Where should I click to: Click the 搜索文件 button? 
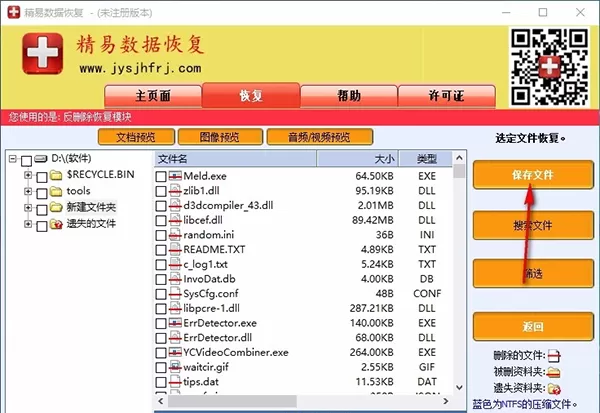point(533,225)
